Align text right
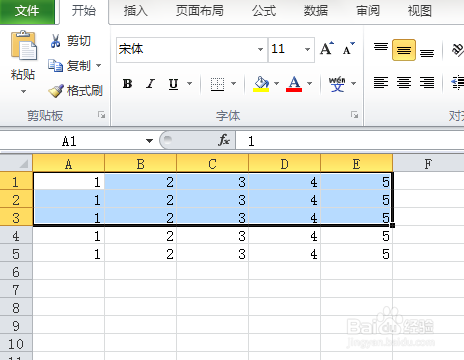 [x=427, y=82]
